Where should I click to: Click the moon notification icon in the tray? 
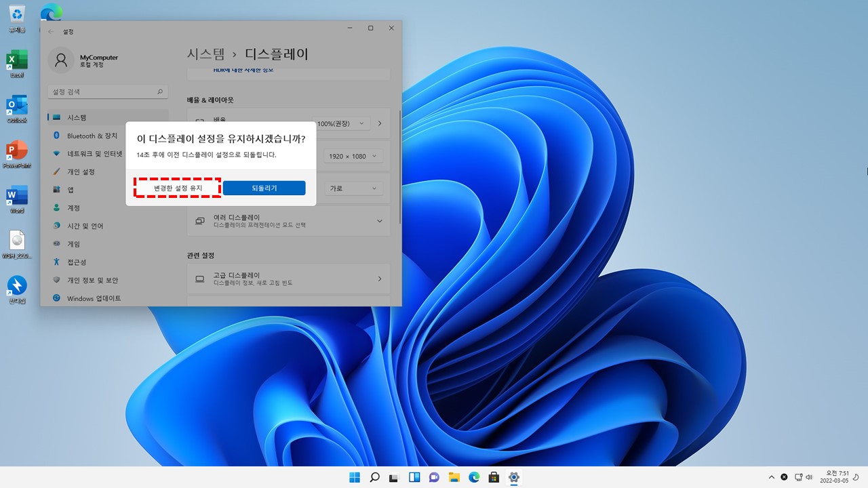point(857,477)
